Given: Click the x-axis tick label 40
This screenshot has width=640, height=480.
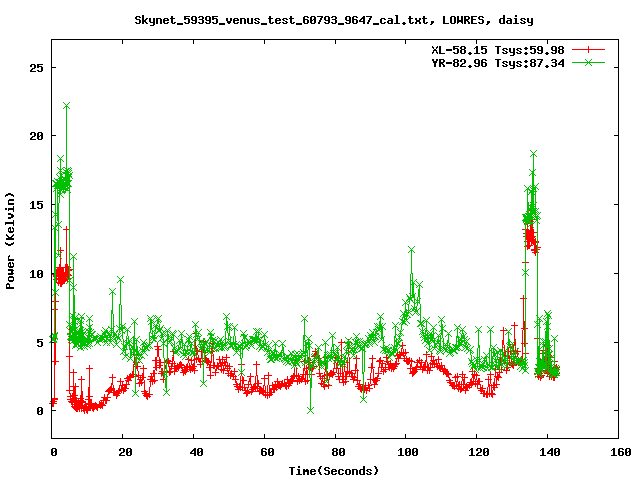Looking at the screenshot, I should pos(197,452).
